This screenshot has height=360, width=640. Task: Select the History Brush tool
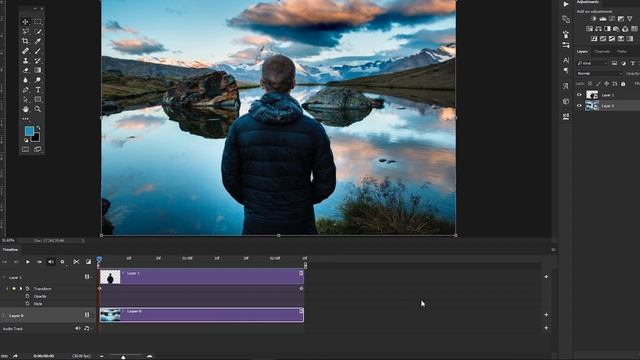pyautogui.click(x=38, y=61)
